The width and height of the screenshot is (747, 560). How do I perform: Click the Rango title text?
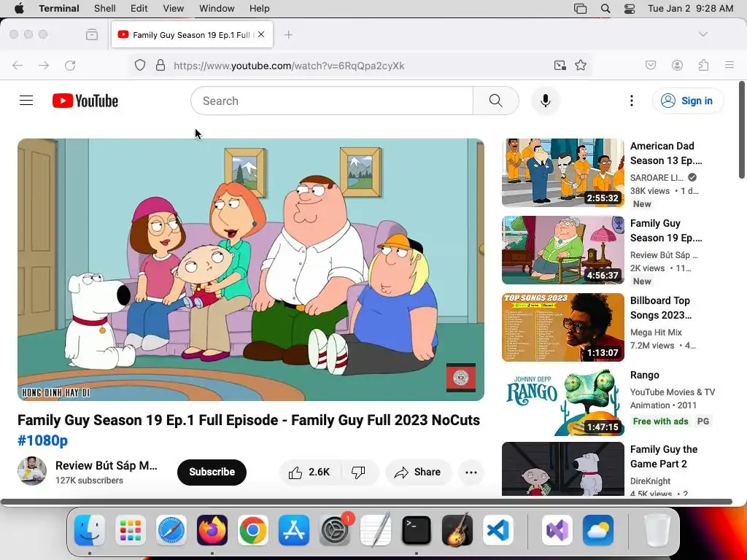tap(645, 375)
